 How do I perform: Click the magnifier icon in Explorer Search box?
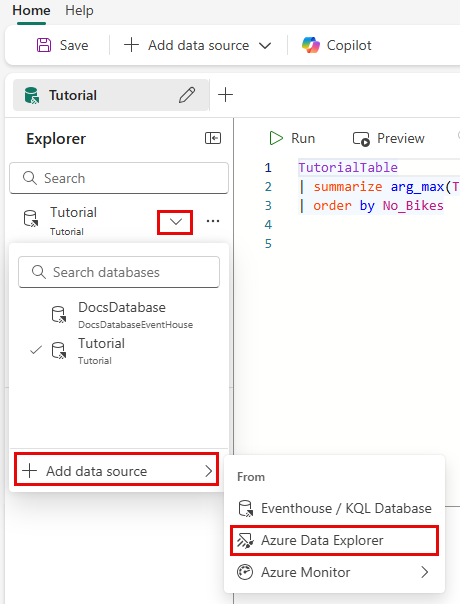pos(30,178)
